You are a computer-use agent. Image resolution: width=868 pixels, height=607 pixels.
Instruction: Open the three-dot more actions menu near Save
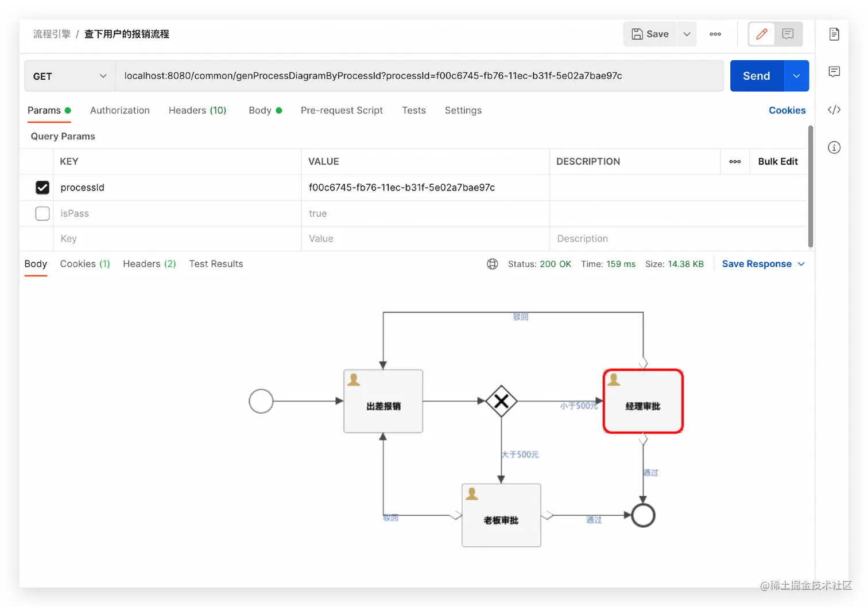715,34
